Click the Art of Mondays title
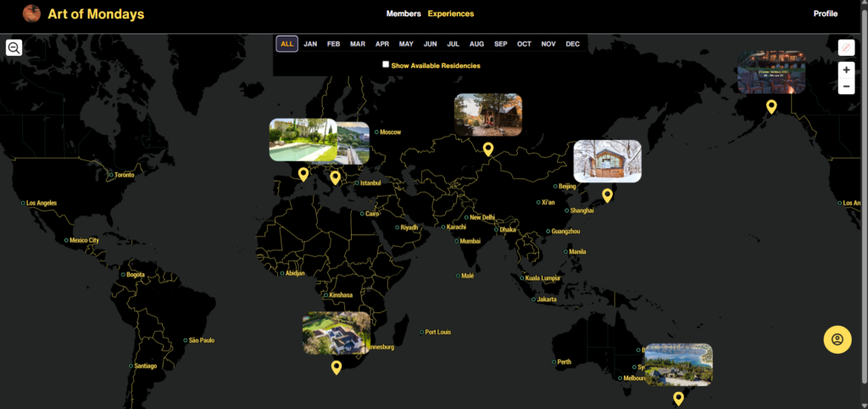The image size is (868, 409). click(x=96, y=14)
